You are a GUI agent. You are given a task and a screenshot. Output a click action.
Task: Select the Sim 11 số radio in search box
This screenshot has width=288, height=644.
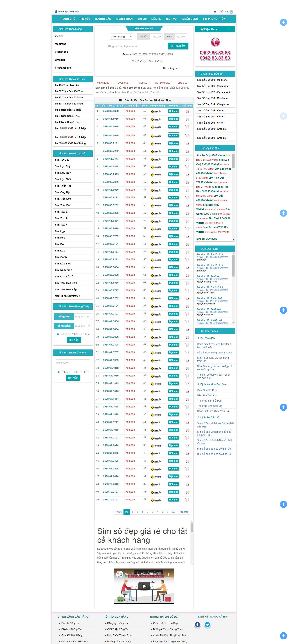(x=161, y=61)
